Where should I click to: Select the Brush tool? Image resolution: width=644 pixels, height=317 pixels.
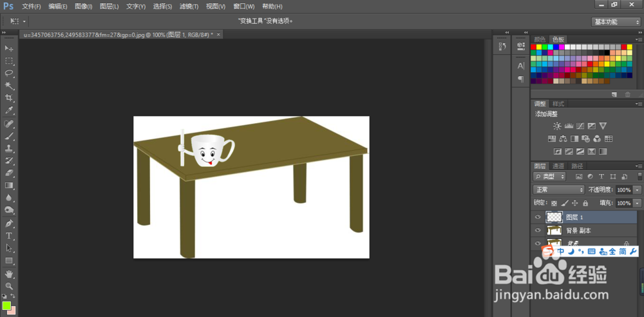[8, 136]
